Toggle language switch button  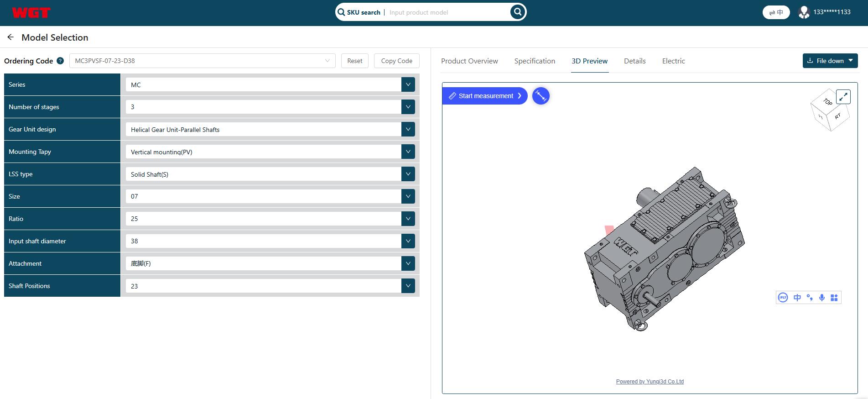(x=776, y=12)
